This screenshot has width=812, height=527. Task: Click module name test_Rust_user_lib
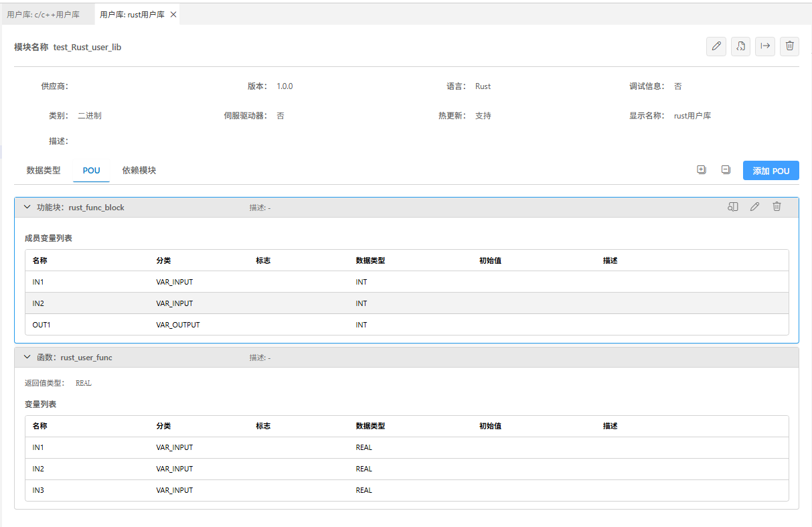pos(87,48)
